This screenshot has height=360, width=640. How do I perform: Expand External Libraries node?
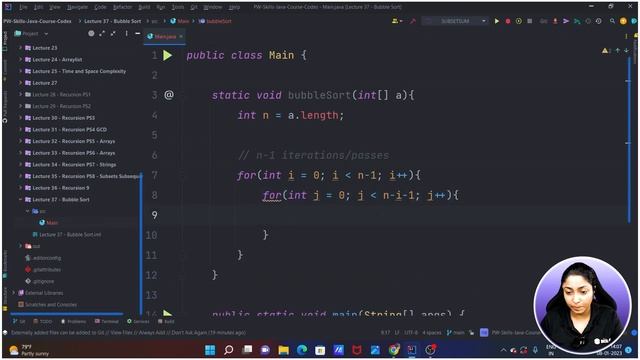tap(13, 293)
